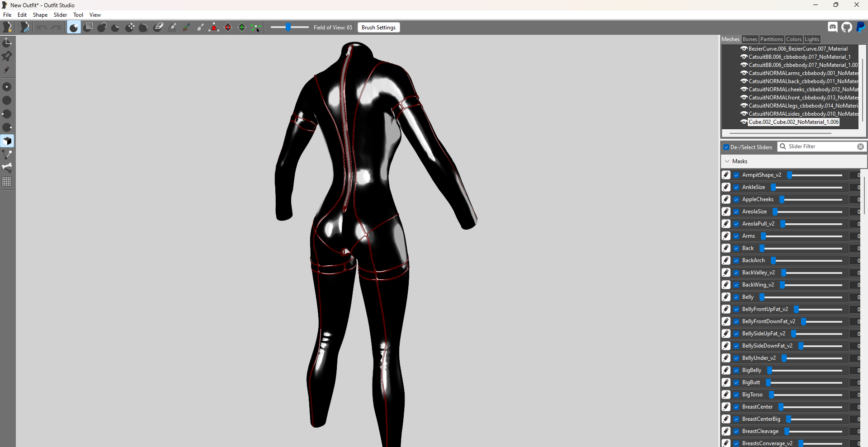Choose the Color Paint brush
This screenshot has width=868, height=447.
point(186,28)
